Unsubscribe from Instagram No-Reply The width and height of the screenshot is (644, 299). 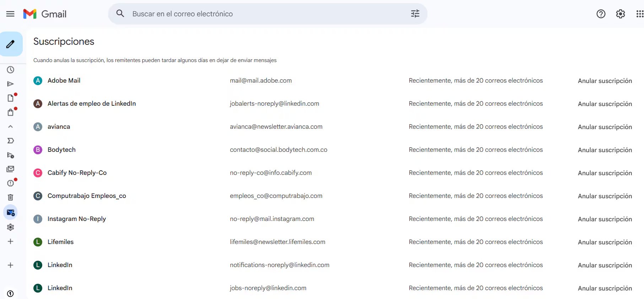[x=605, y=219]
